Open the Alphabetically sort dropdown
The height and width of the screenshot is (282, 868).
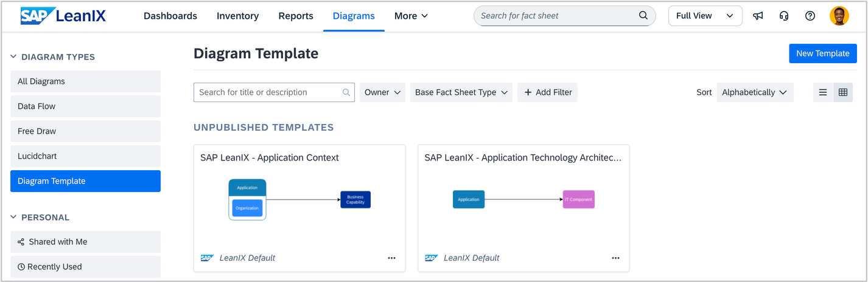(x=755, y=92)
